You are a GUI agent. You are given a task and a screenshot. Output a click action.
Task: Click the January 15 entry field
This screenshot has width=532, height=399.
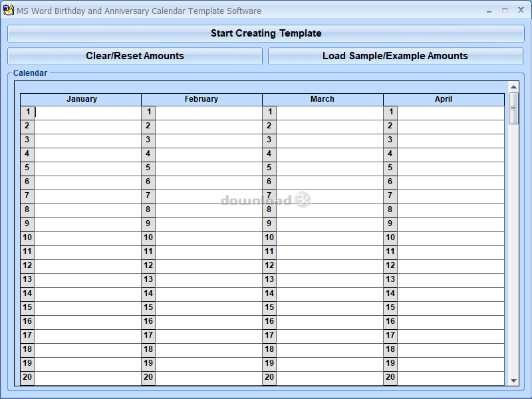click(x=88, y=309)
